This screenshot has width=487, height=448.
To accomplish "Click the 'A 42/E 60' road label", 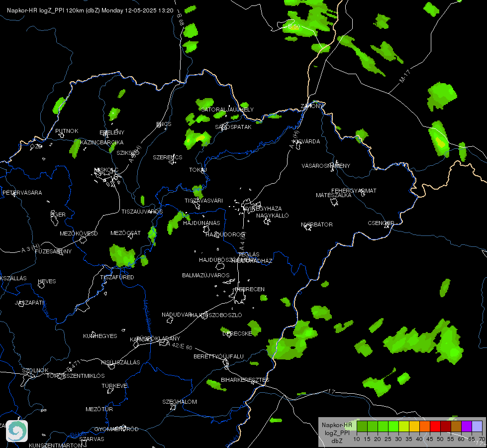I will pos(179,345).
